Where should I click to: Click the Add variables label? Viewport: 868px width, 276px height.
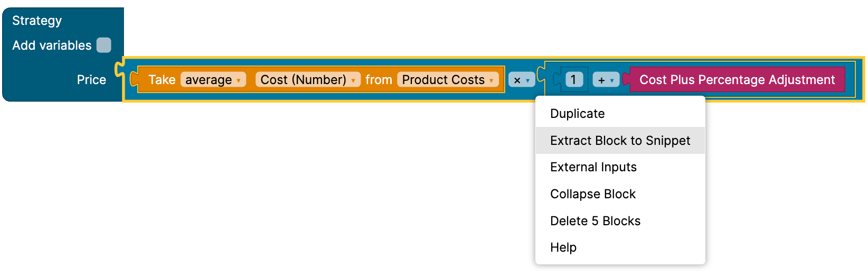(52, 45)
